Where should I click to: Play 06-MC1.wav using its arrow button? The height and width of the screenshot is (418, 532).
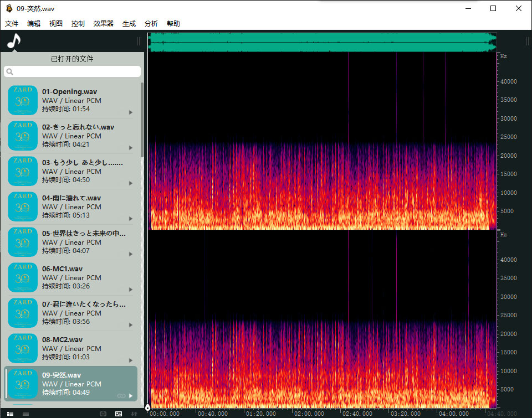tap(131, 290)
